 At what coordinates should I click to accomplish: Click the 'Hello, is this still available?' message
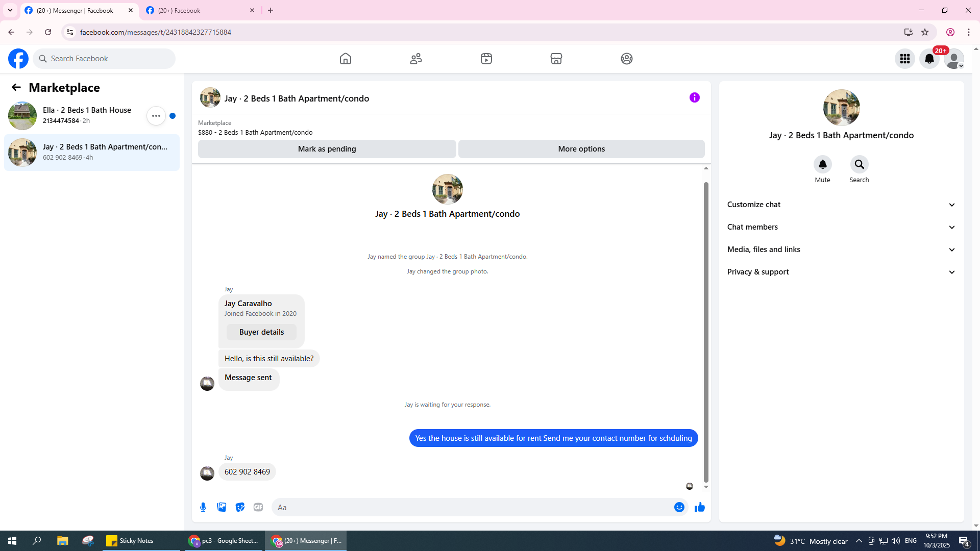coord(269,359)
